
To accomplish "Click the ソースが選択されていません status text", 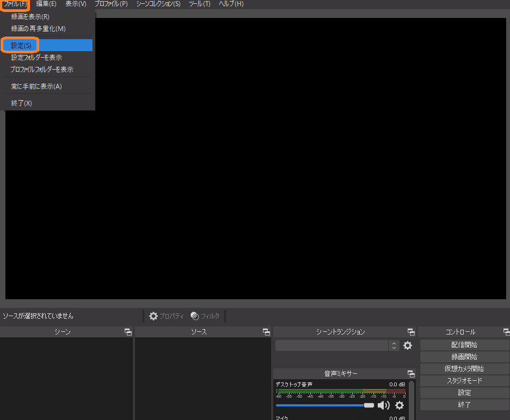I will click(38, 316).
